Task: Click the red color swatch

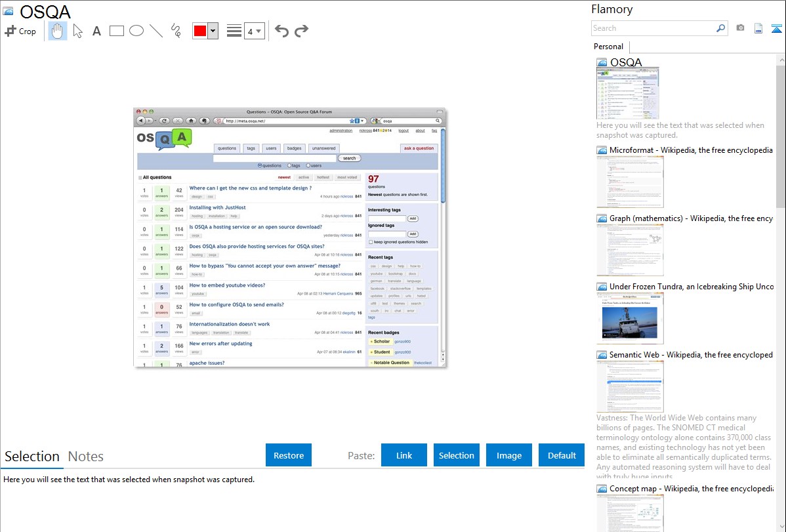Action: 200,31
